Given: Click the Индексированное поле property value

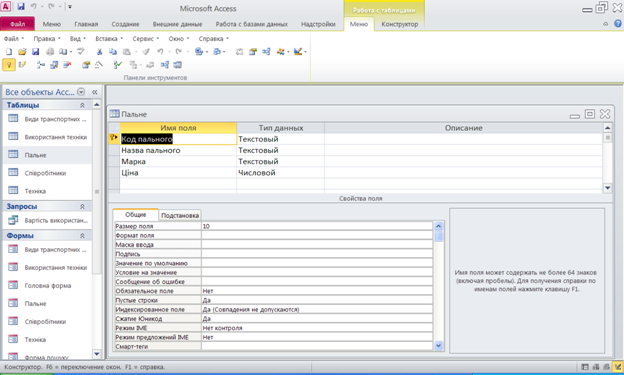Looking at the screenshot, I should tap(317, 309).
